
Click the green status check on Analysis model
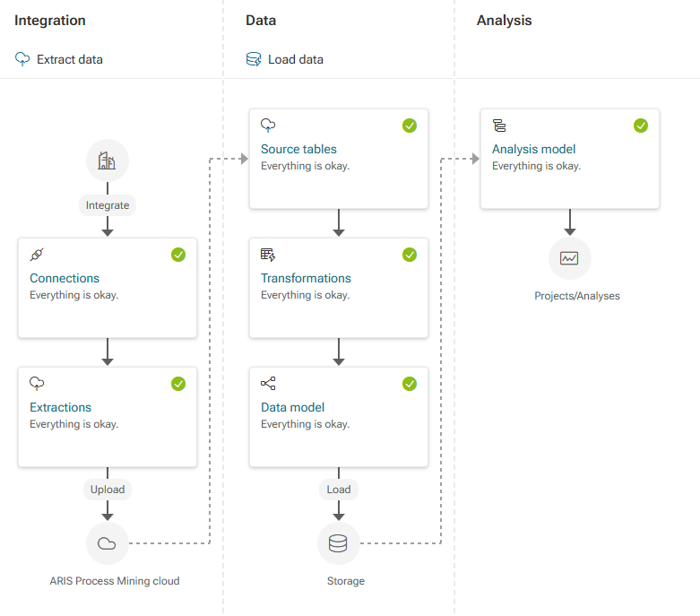(x=641, y=126)
